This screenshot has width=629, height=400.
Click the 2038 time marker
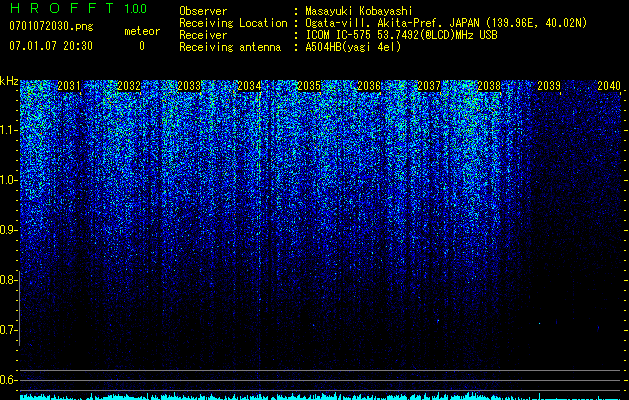[x=489, y=86]
